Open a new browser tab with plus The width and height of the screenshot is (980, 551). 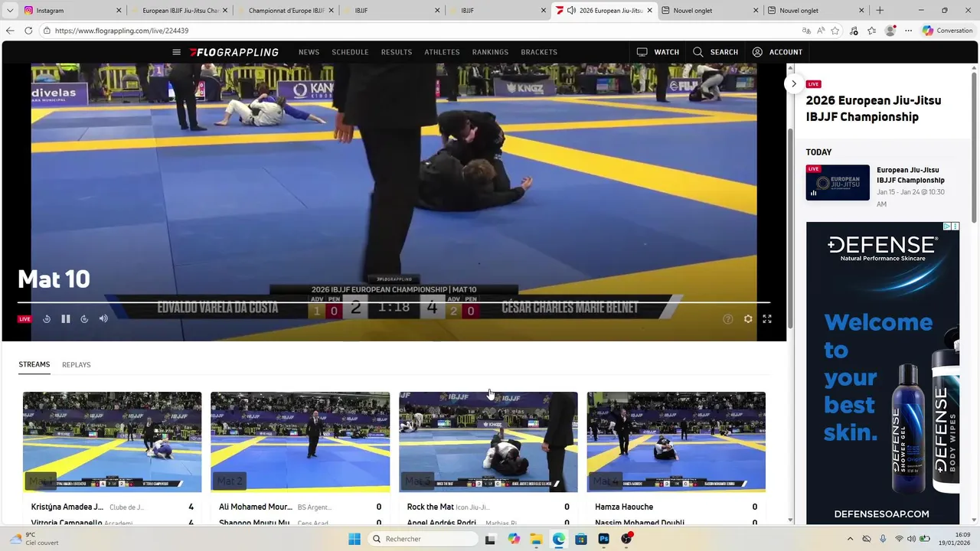(x=880, y=10)
